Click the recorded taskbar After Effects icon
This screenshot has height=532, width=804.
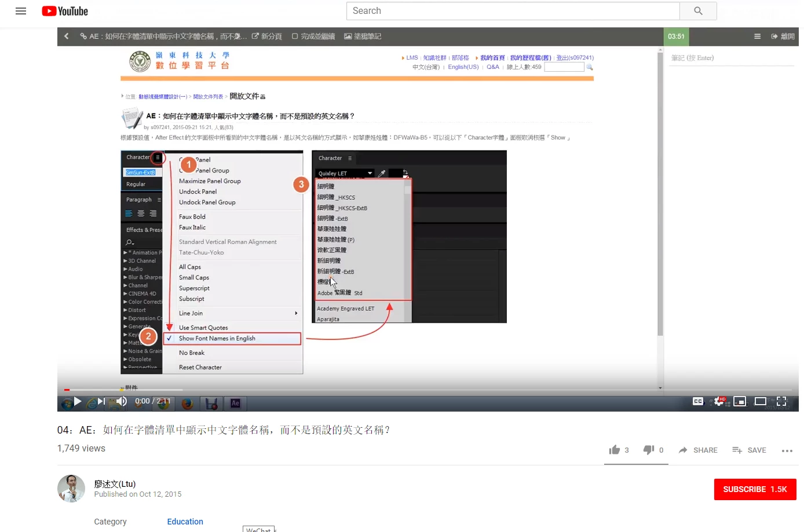[235, 403]
